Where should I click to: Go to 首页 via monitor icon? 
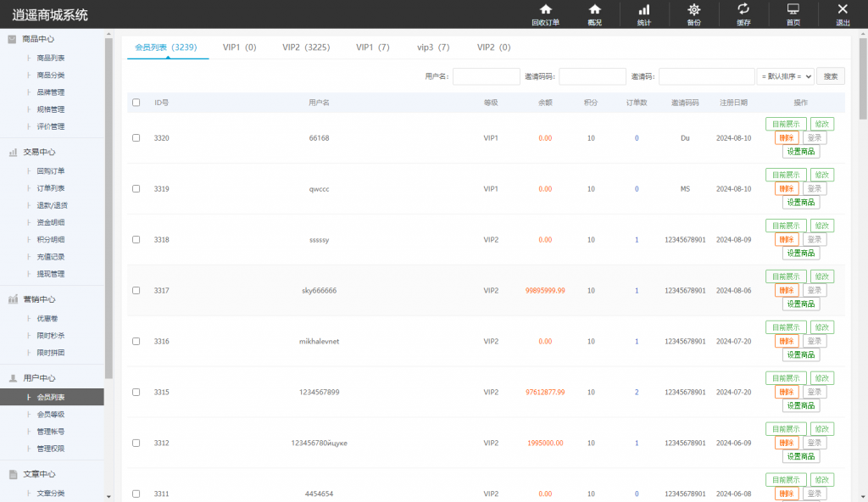[x=793, y=14]
